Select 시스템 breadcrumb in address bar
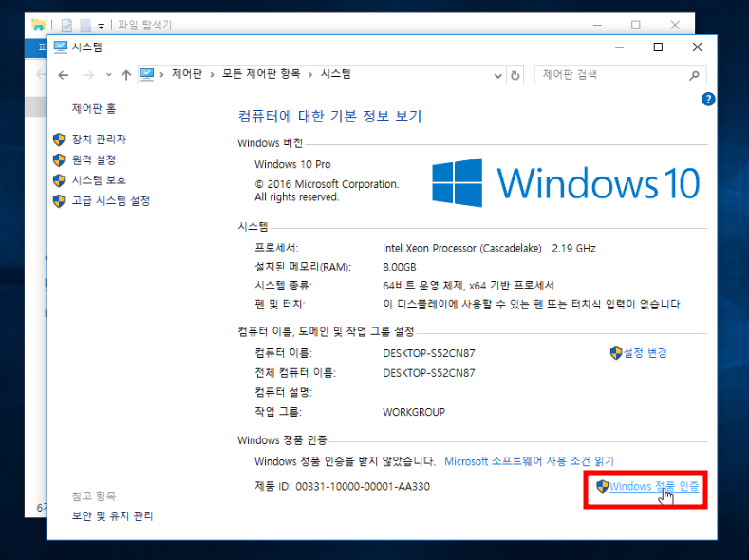Image resolution: width=749 pixels, height=560 pixels. [336, 74]
